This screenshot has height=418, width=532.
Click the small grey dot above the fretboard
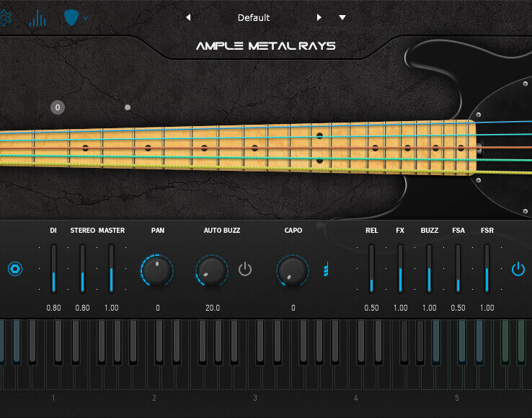(128, 107)
